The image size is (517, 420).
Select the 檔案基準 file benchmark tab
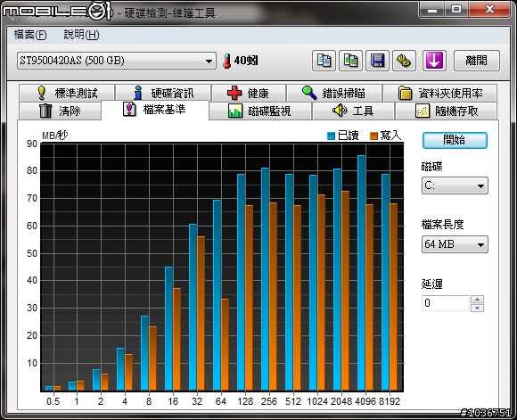(155, 110)
